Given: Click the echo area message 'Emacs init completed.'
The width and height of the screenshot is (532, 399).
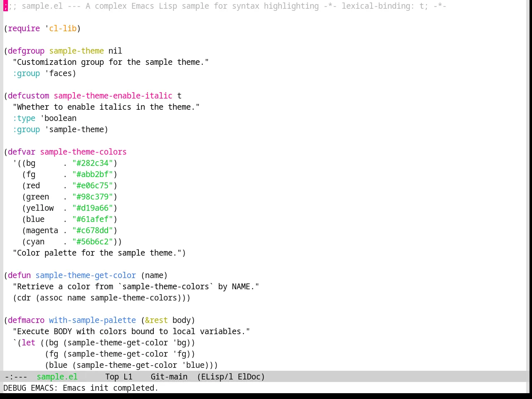Looking at the screenshot, I should coord(111,388).
